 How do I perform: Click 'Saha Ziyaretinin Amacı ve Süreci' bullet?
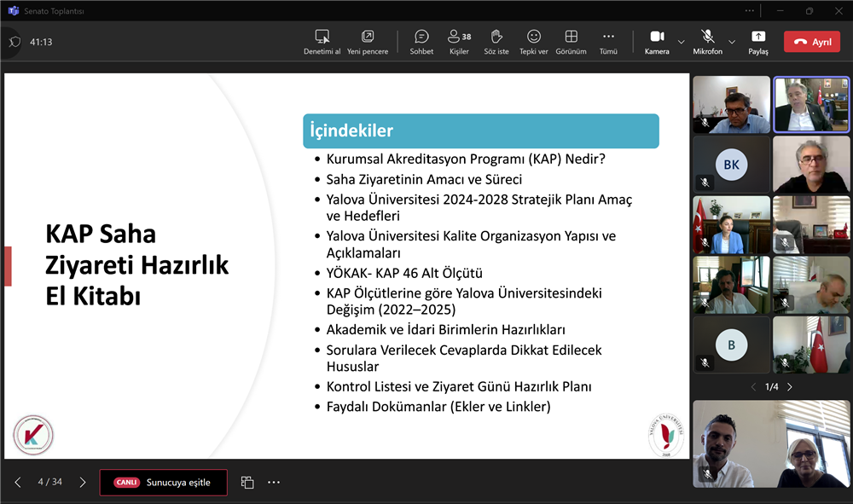pos(424,179)
